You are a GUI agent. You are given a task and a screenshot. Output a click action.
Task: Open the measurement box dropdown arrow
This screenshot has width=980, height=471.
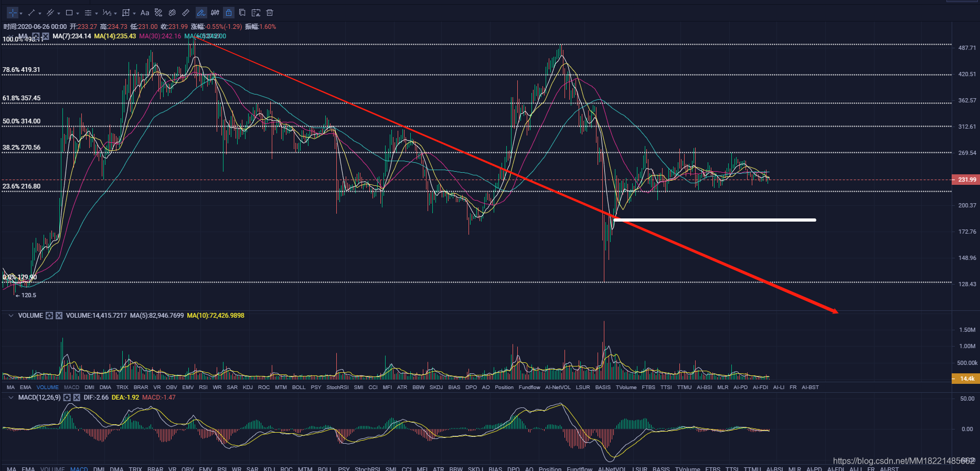tap(134, 13)
